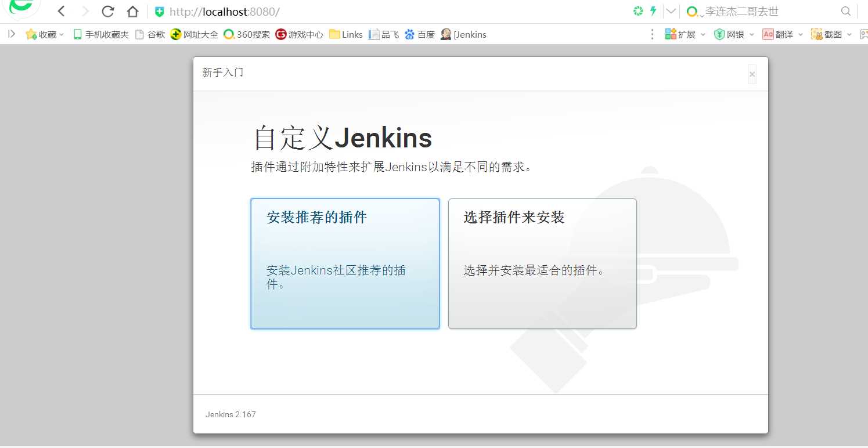Open the 收藏 favorites star menu
The height and width of the screenshot is (448, 868).
45,34
